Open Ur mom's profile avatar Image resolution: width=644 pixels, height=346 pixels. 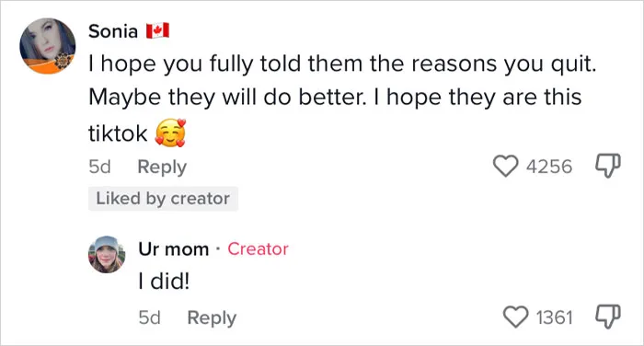coord(107,254)
